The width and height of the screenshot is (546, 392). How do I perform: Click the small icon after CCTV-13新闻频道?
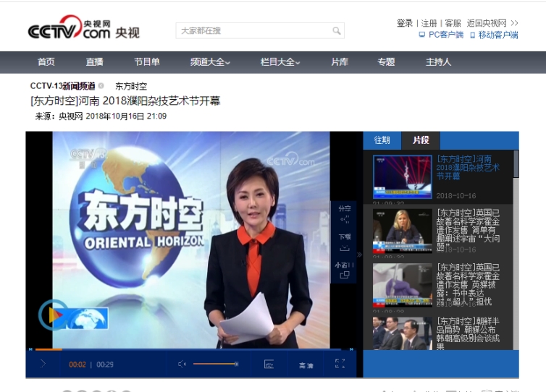(101, 85)
